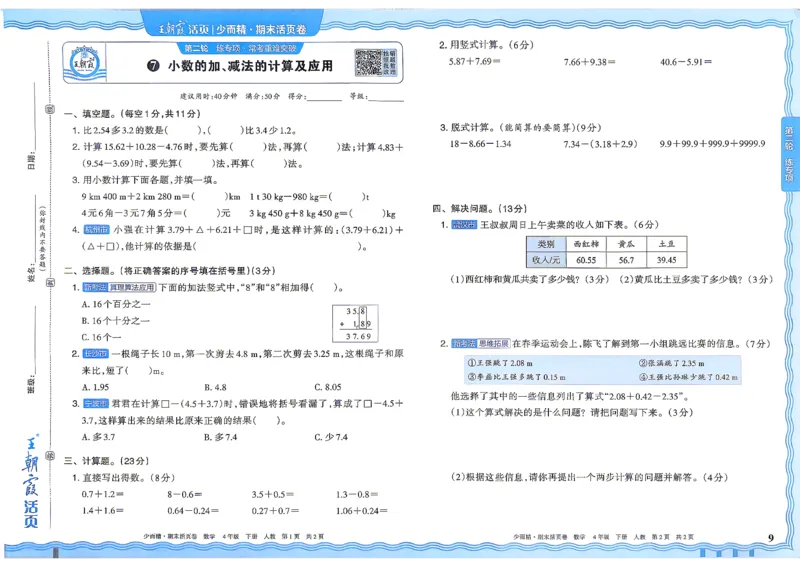Select option C. 少7.4
This screenshot has width=800, height=566.
click(x=331, y=437)
